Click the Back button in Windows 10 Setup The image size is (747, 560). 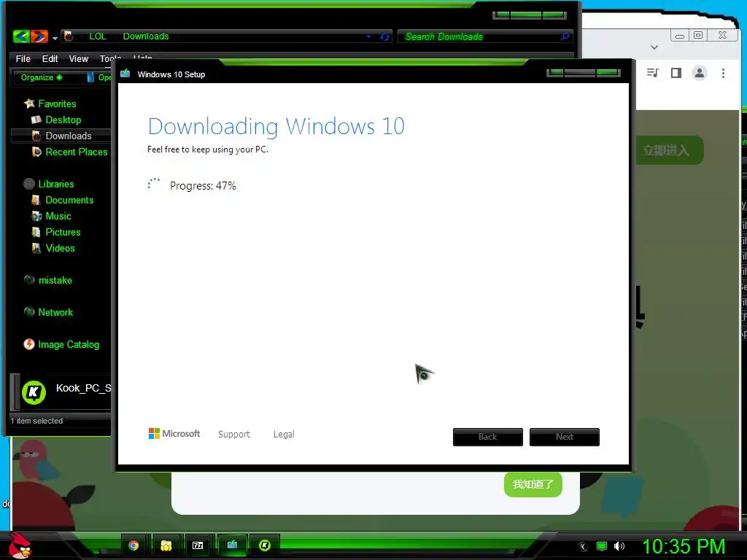click(487, 437)
